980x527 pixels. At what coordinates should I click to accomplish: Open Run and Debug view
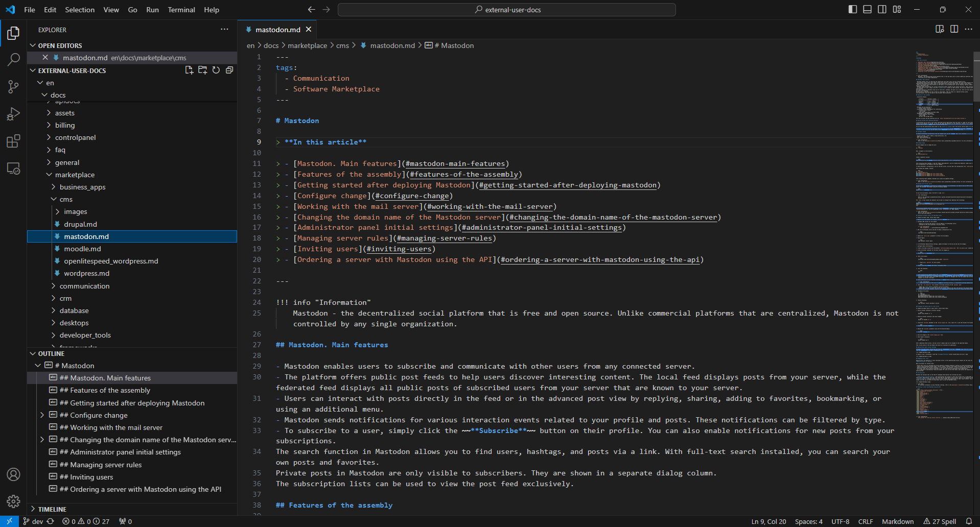pos(13,114)
